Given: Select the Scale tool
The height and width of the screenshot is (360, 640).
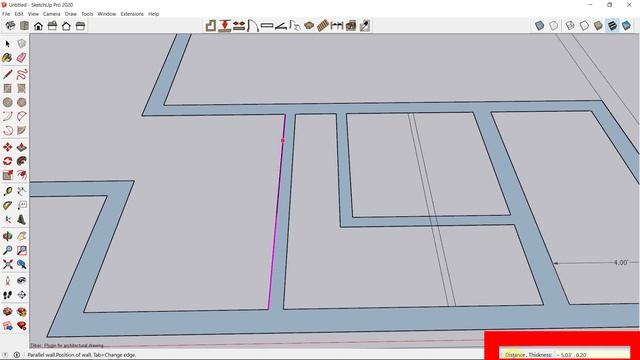Looking at the screenshot, I should [x=7, y=175].
